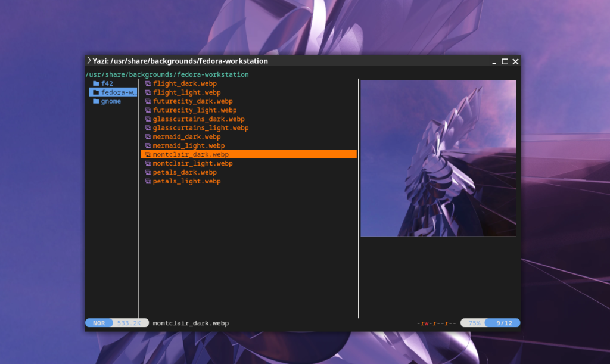Click the 9/12 position indicator
The image size is (610, 364).
tap(504, 323)
